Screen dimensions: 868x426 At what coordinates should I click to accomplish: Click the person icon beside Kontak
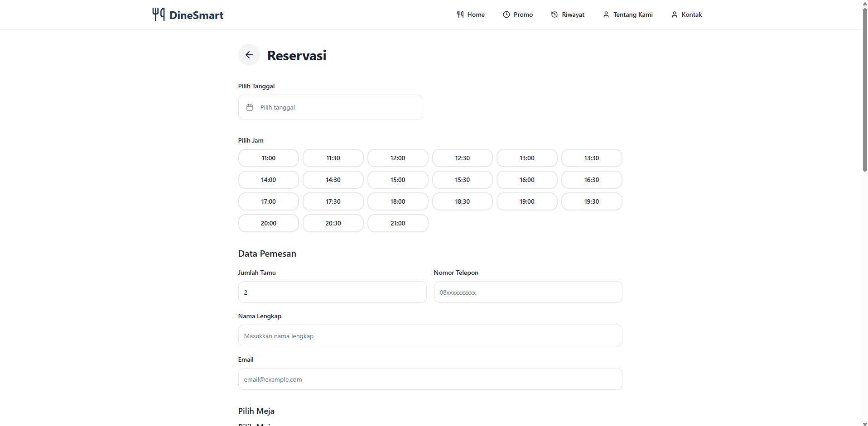(674, 14)
